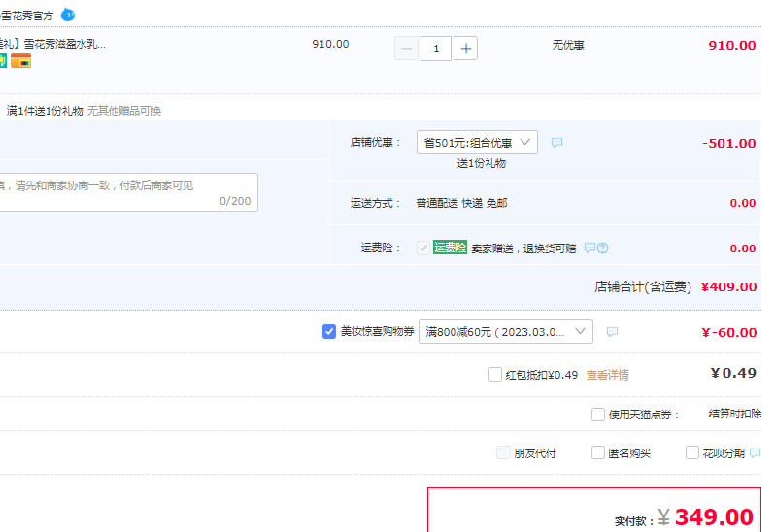Screen dimensions: 774x532
Task: Click the 满1件送1份礼物 promotion text
Action: pos(45,111)
